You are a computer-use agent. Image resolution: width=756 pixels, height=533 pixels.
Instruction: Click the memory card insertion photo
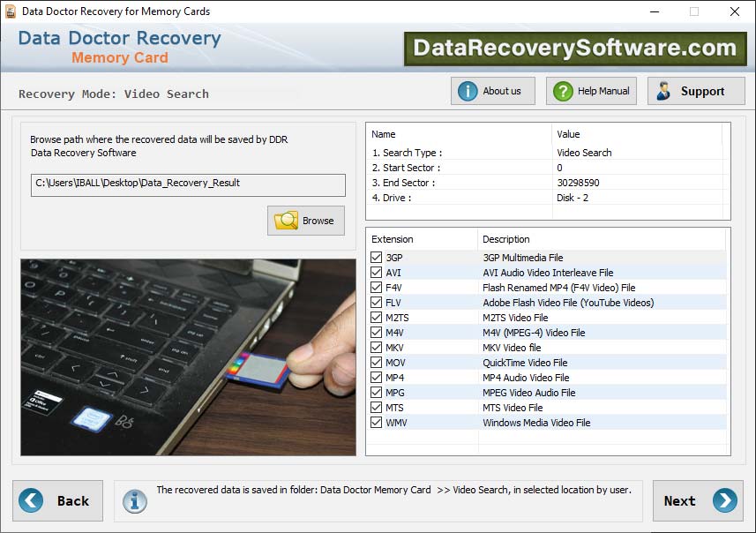(187, 357)
